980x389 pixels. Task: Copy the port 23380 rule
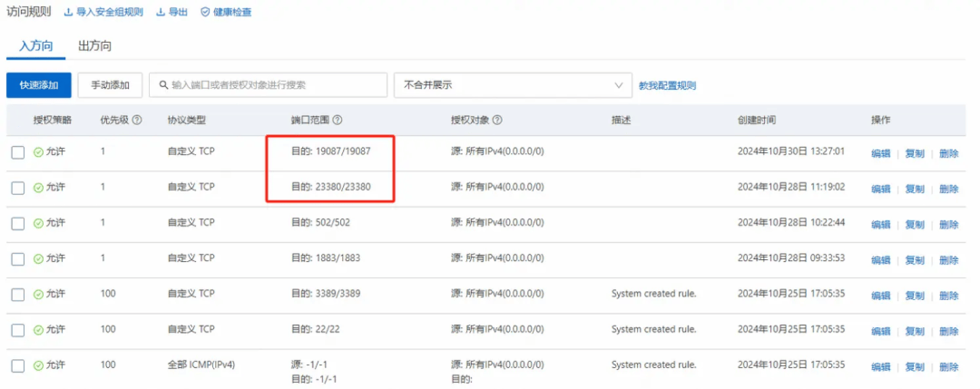pos(915,189)
